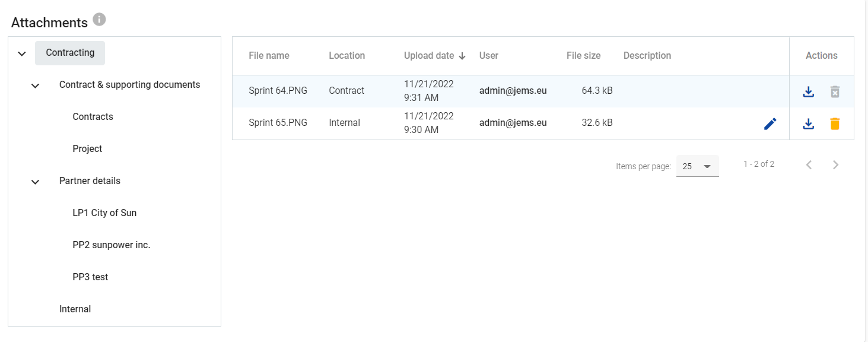This screenshot has height=342, width=868.
Task: Go to next page of attachments
Action: click(836, 165)
